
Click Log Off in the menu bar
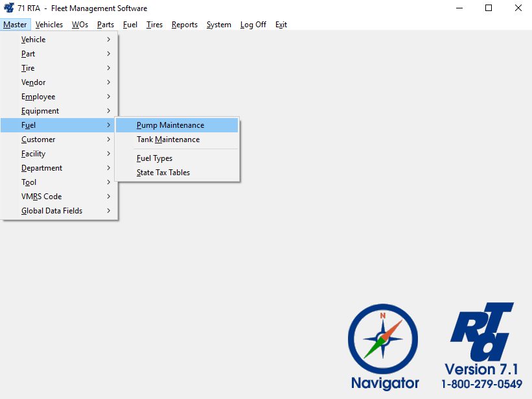253,25
